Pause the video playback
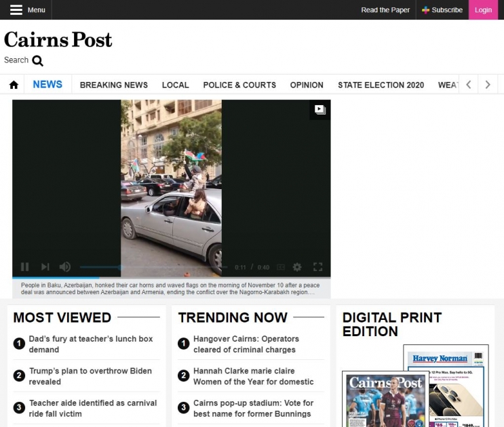 click(x=24, y=267)
